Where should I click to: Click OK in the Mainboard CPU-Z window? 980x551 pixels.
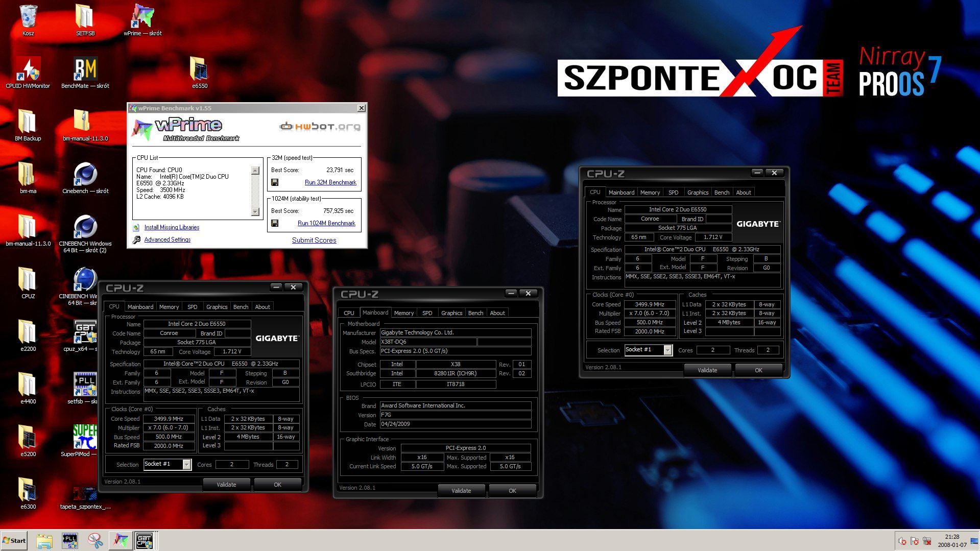tap(512, 491)
